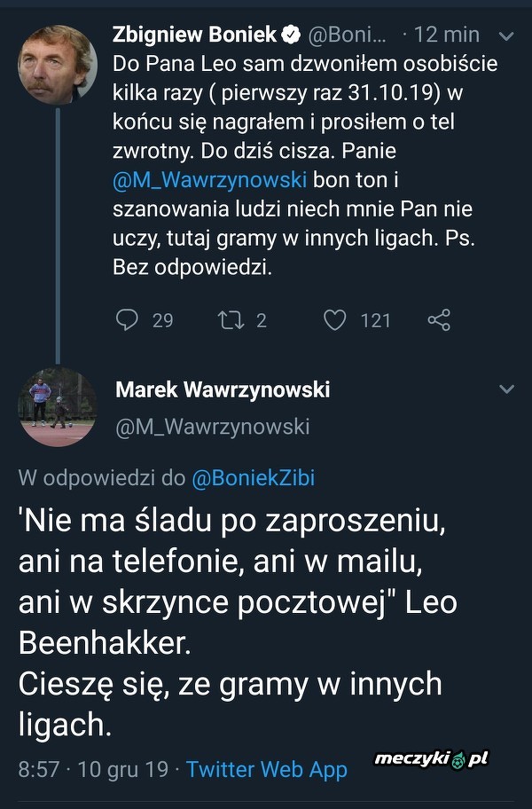Click the meczyki.pl watermark logo
532x809 pixels.
tap(432, 759)
